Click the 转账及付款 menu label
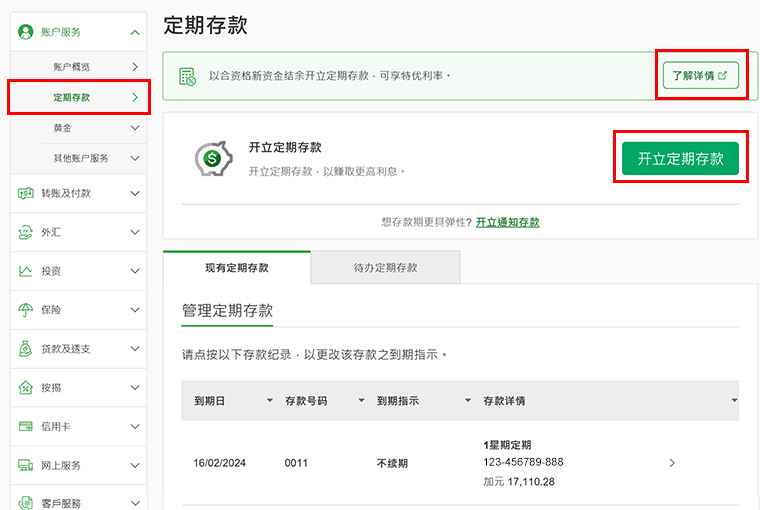The image size is (760, 510). click(66, 193)
